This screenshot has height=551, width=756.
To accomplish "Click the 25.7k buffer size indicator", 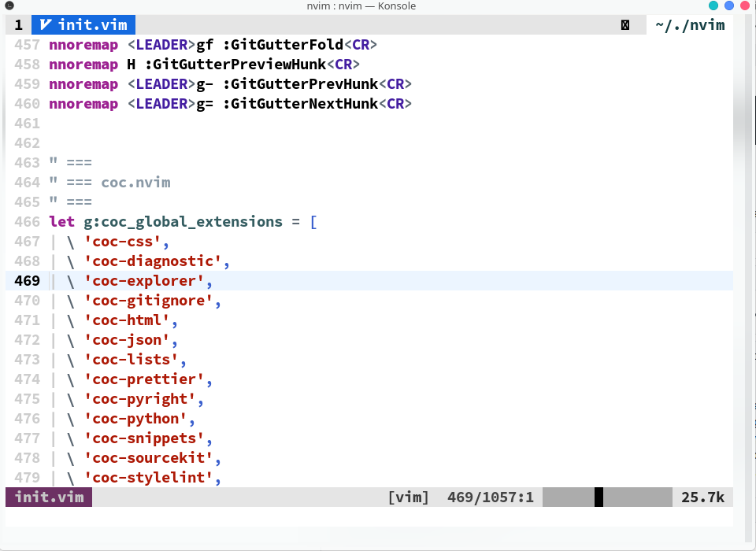I will (x=703, y=497).
